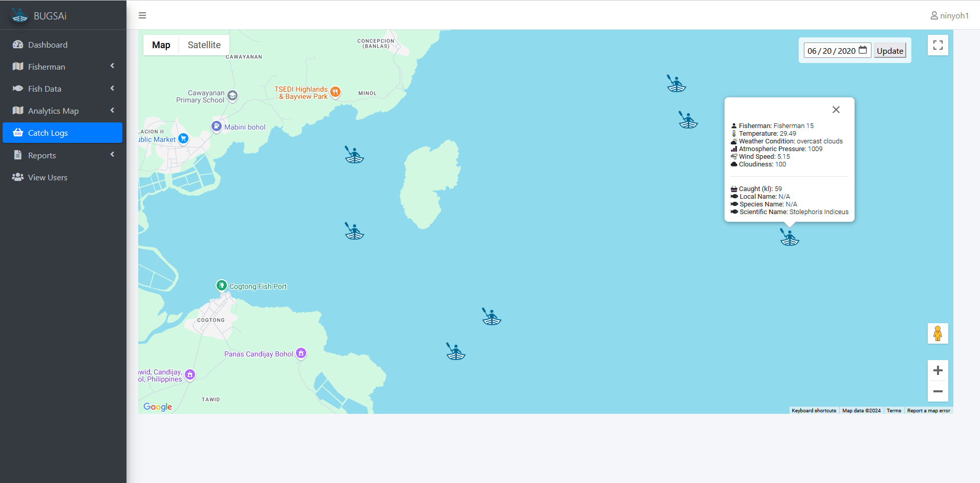The height and width of the screenshot is (483, 980).
Task: Open the Terms link on map
Action: (x=893, y=411)
